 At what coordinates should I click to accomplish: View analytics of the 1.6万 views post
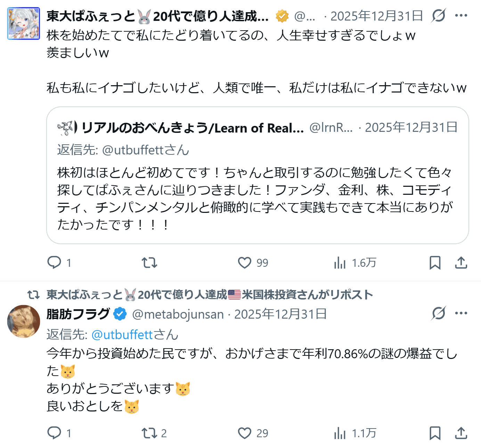pos(340,263)
